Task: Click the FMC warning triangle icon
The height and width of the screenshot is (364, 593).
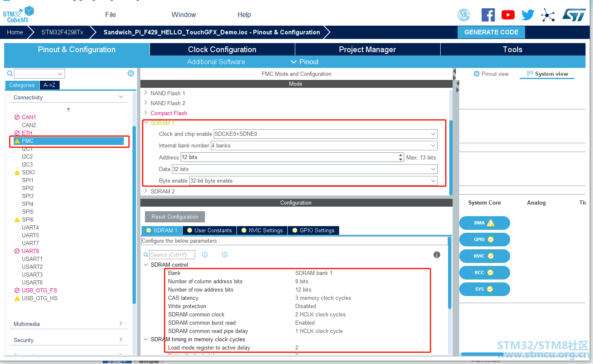Action: 17,141
